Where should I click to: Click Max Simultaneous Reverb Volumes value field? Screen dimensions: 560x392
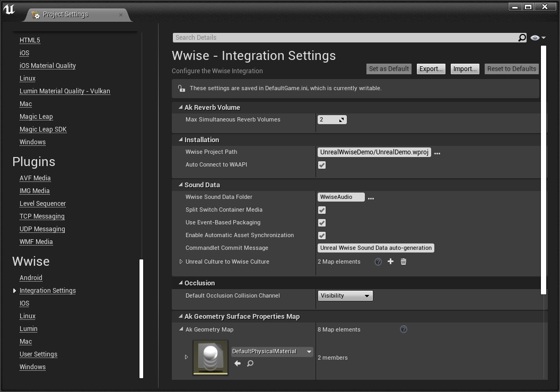click(332, 120)
